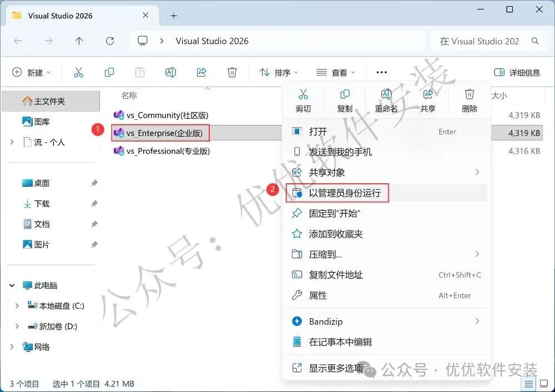555x392 pixels.
Task: Open the 新建 dropdown
Action: pyautogui.click(x=32, y=73)
